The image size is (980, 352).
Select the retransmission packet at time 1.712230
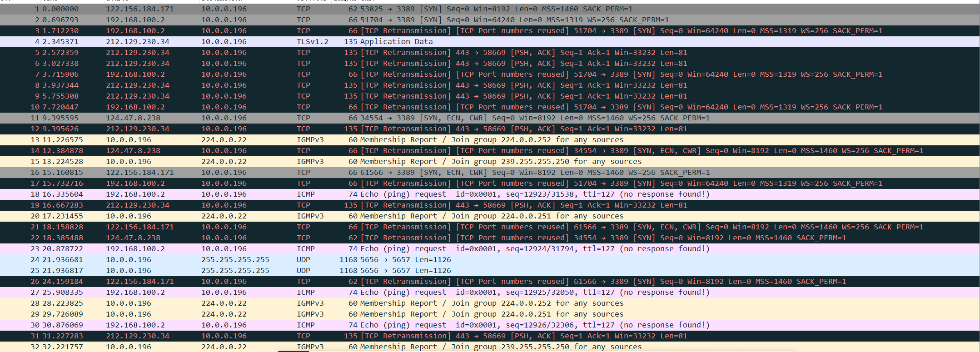coord(490,31)
